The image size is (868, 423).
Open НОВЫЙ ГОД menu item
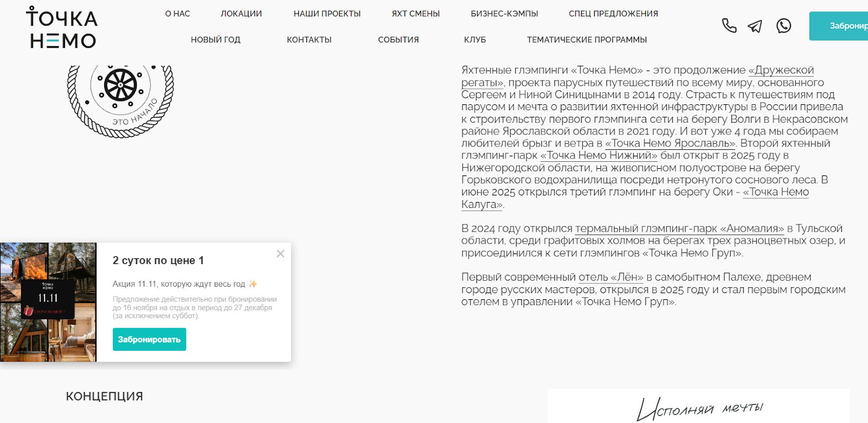215,40
